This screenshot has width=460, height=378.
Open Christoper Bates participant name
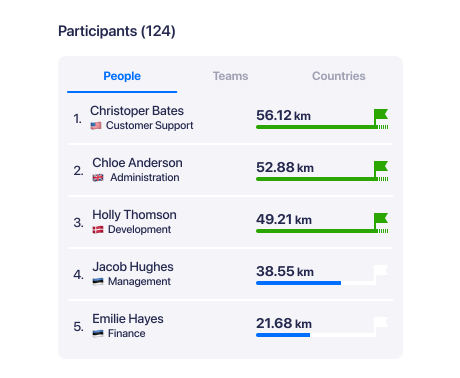137,111
